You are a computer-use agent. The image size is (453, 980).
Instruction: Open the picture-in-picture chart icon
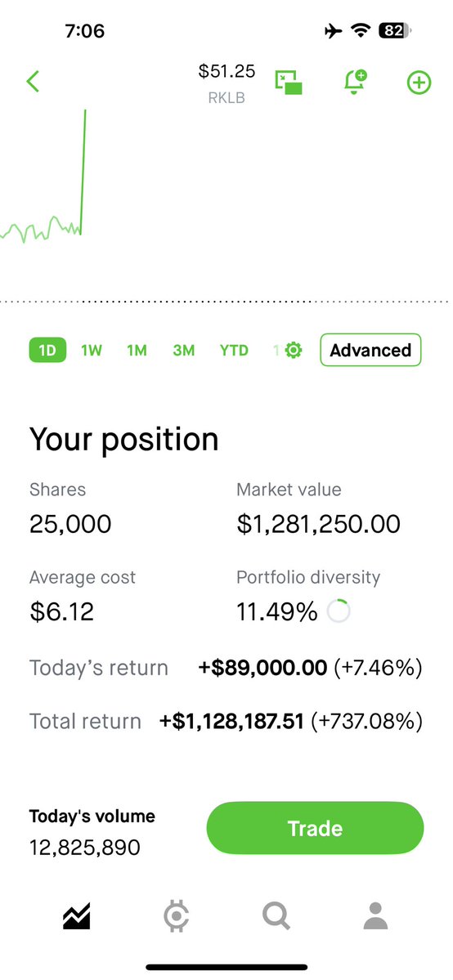289,83
